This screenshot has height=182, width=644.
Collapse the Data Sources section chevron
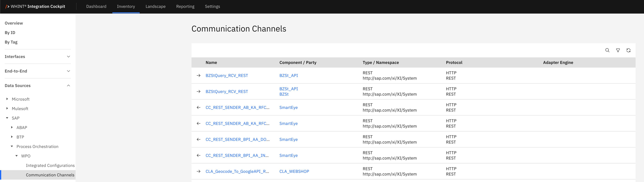pos(69,86)
